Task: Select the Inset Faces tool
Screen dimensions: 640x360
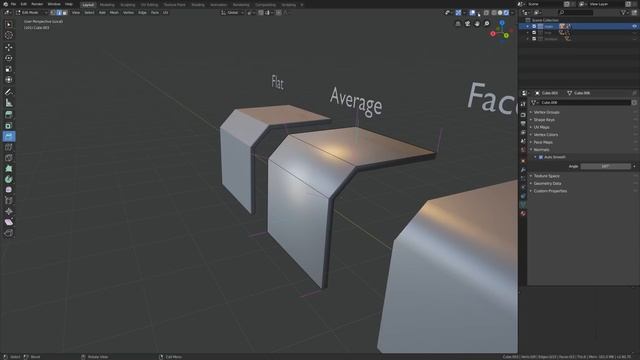Action: coord(9,126)
